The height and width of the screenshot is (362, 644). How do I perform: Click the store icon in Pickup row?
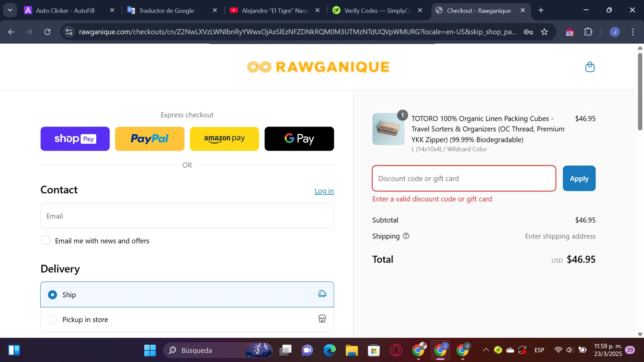click(x=322, y=319)
